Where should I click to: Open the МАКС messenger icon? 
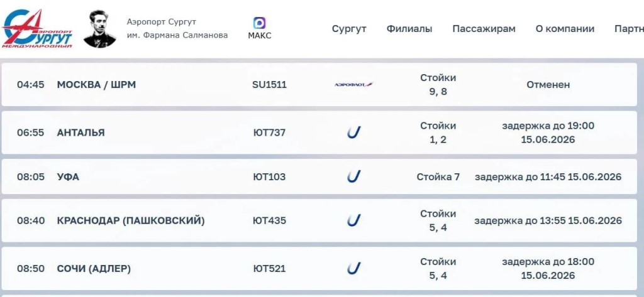(x=259, y=23)
